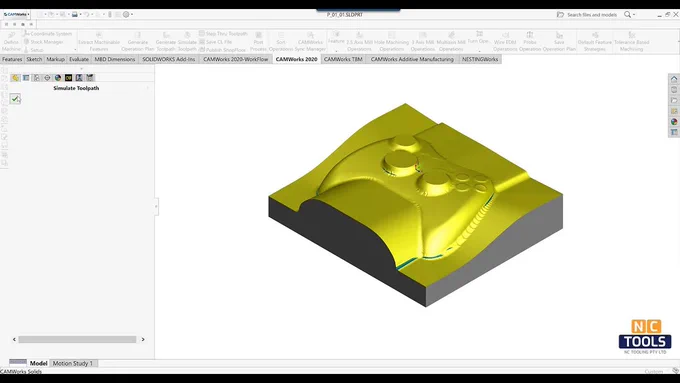Screen dimensions: 680x383
Task: Open Design Library icon in task pane
Action: click(x=674, y=90)
